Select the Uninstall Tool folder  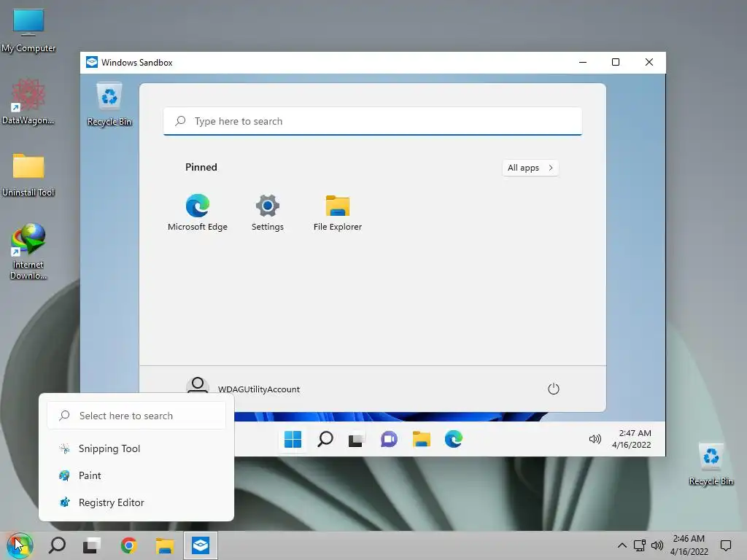pyautogui.click(x=28, y=175)
